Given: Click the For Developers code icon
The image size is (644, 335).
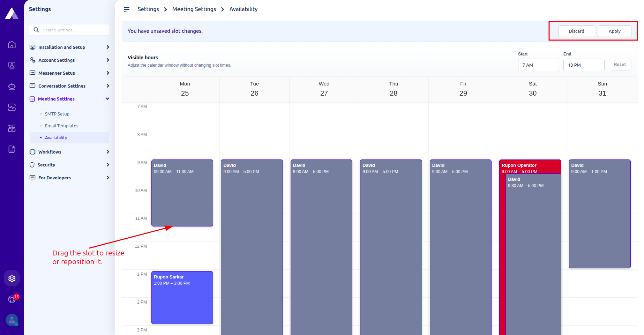Looking at the screenshot, I should [x=32, y=178].
